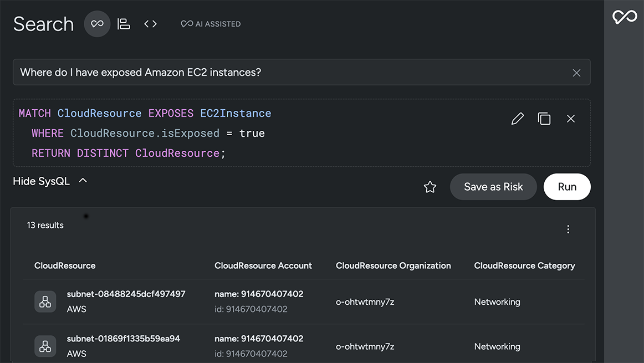Screen dimensions: 644x363
Task: Click the CloudResource column header
Action: pos(65,265)
